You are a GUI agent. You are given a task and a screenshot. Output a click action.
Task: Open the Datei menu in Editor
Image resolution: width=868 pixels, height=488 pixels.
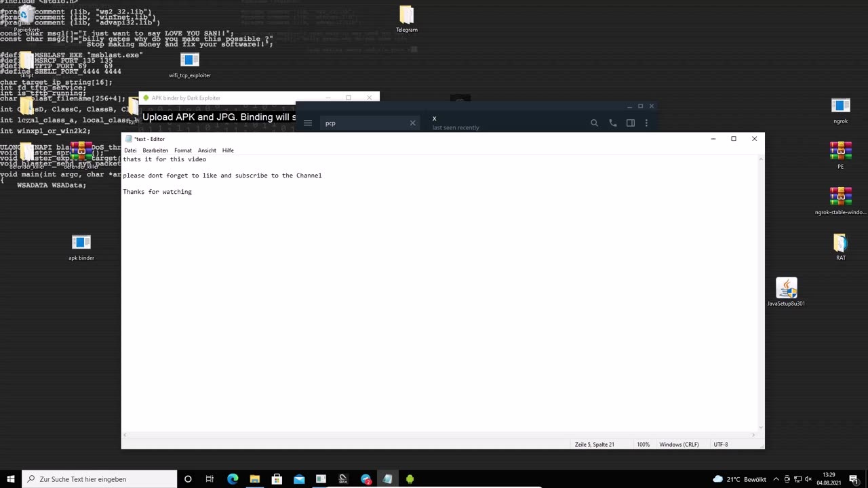tap(130, 150)
